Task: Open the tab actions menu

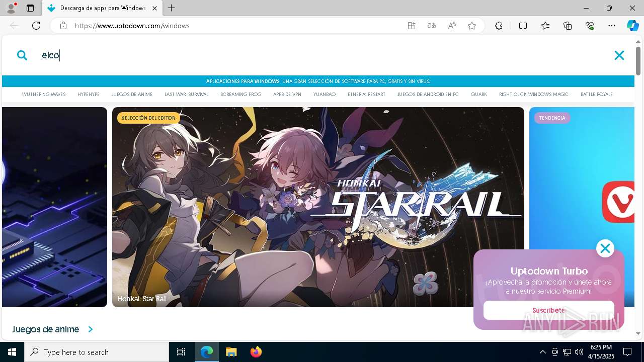Action: pyautogui.click(x=30, y=8)
